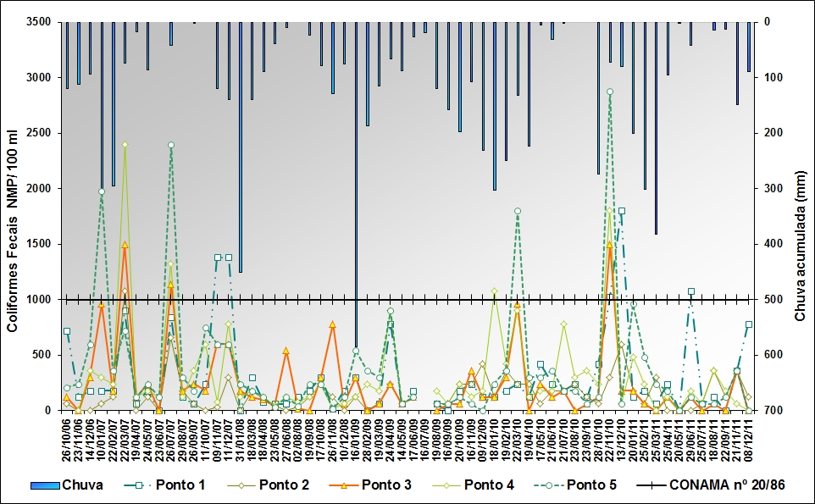Select the Ponto 1 square legend marker
The height and width of the screenshot is (504, 815).
click(131, 485)
